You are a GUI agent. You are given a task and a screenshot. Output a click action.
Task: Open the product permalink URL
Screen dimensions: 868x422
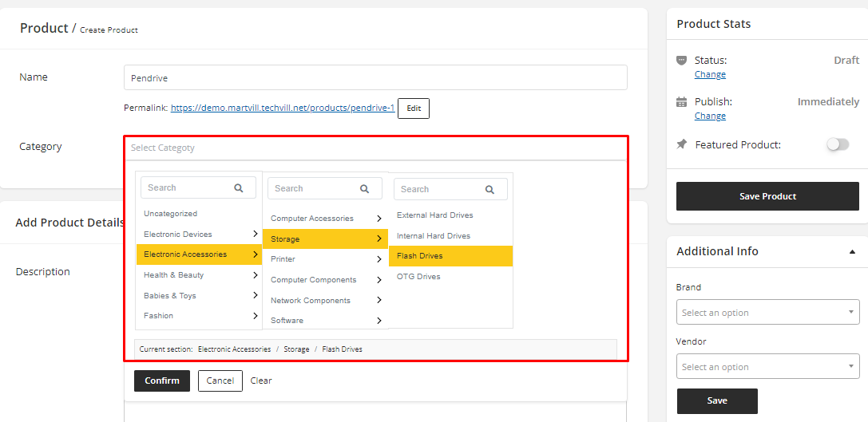283,108
